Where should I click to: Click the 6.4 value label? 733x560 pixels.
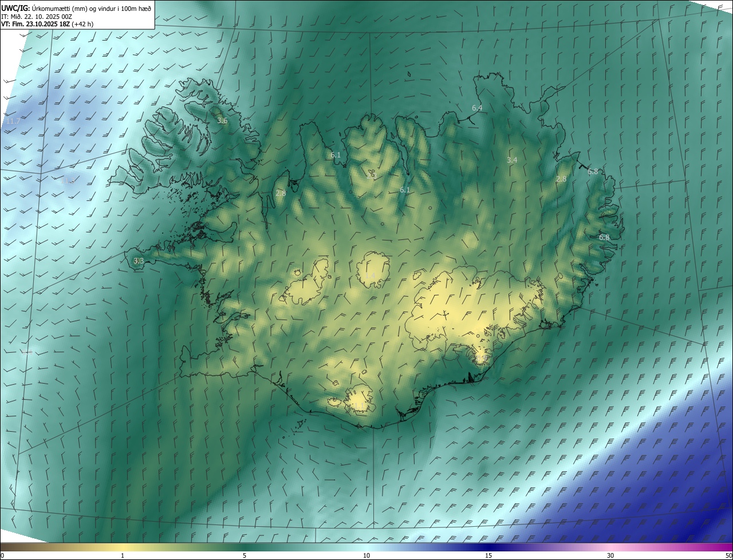point(477,108)
